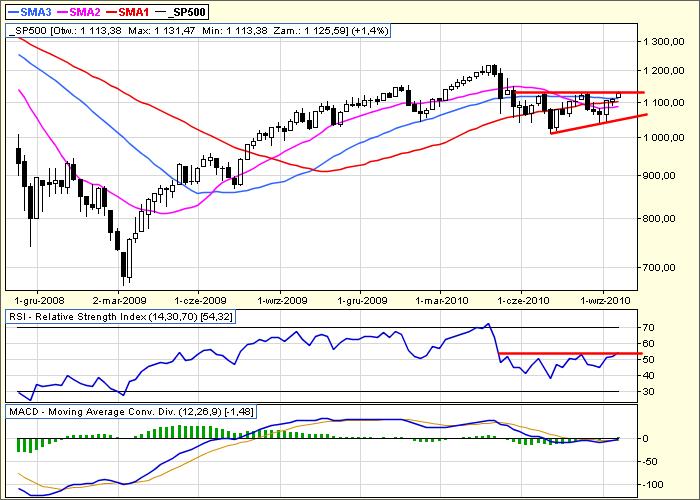Click the SMA1 legend entry

128,12
